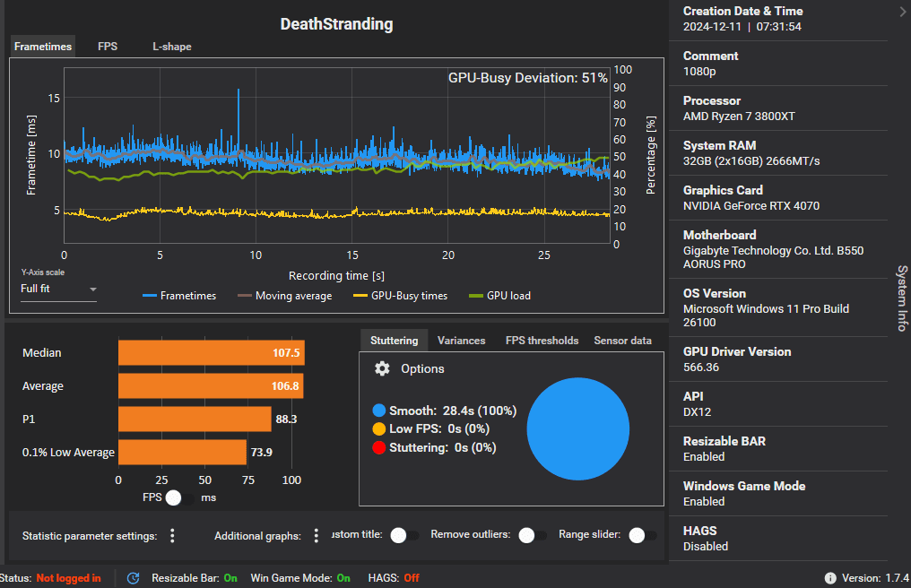The width and height of the screenshot is (911, 588).
Task: Click the Resizable BAR Enabled info entry
Action: coord(778,448)
